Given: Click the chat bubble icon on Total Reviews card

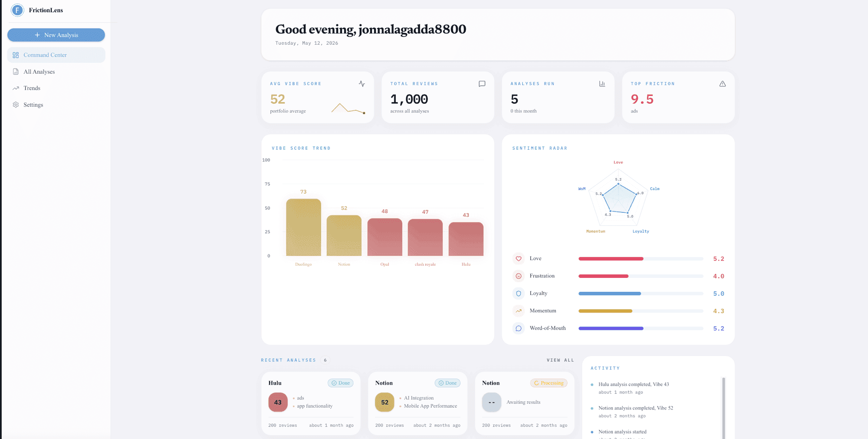Looking at the screenshot, I should (482, 84).
